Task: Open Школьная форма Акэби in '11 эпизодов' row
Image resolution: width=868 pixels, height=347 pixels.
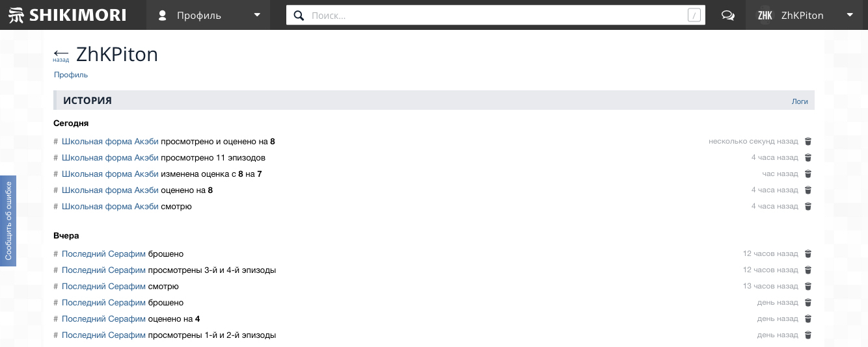Action: tap(110, 157)
